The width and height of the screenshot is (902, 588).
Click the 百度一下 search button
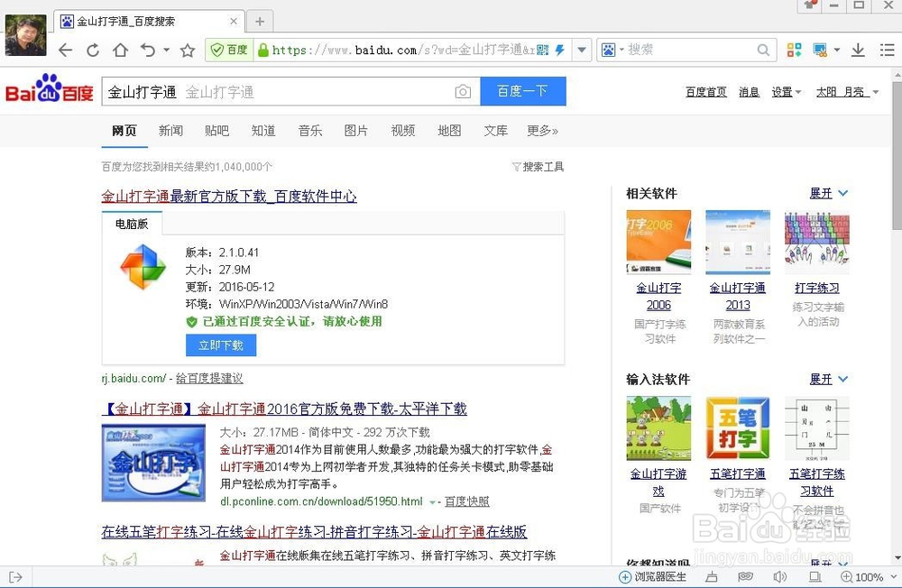click(x=523, y=91)
